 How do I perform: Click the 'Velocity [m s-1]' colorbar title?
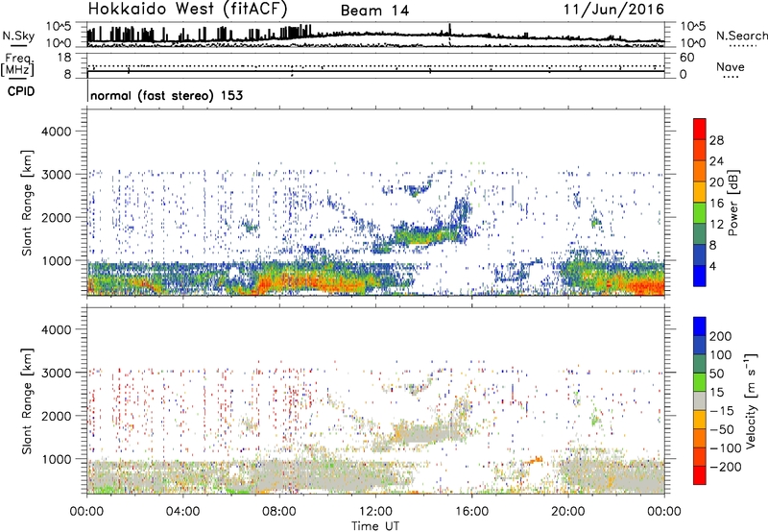coord(751,400)
